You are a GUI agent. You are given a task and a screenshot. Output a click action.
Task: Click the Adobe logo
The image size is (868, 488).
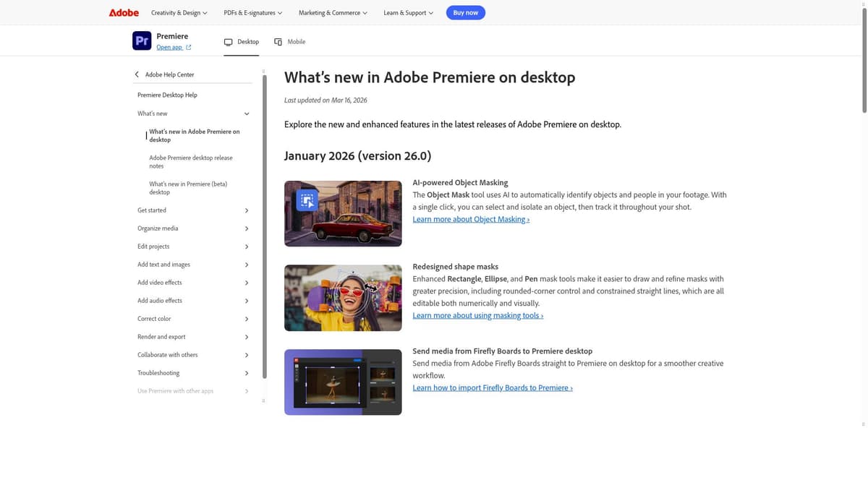coord(124,12)
